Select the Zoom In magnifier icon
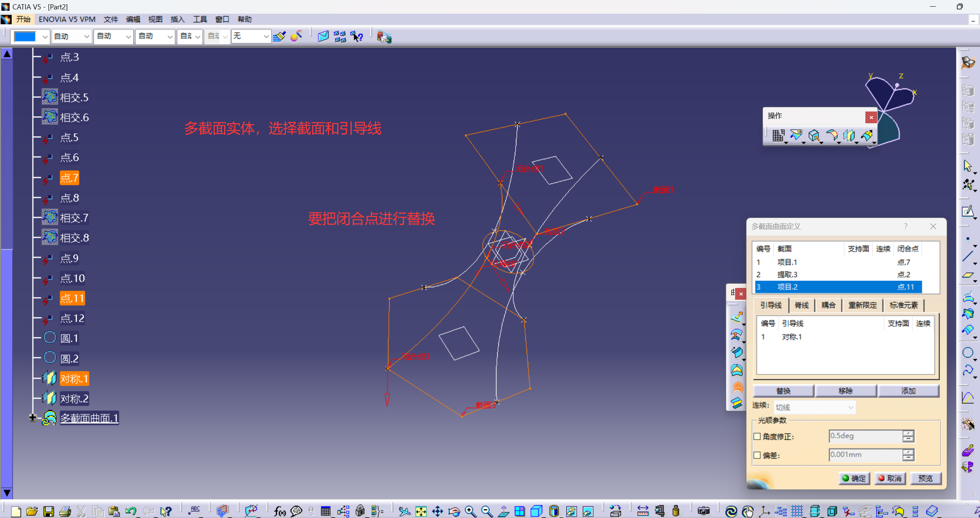This screenshot has height=518, width=980. tap(470, 511)
